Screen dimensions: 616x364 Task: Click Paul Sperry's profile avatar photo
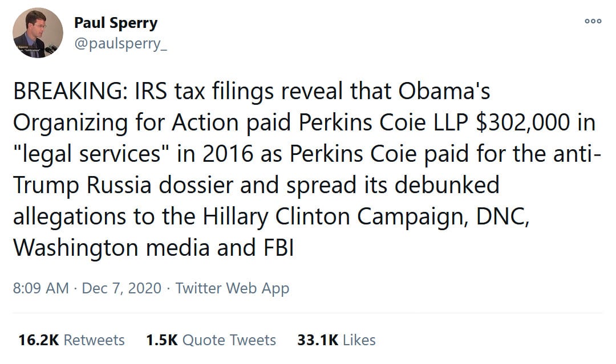click(38, 34)
